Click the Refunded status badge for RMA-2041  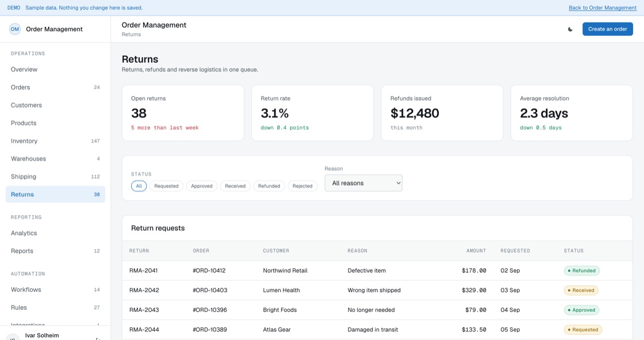click(581, 270)
